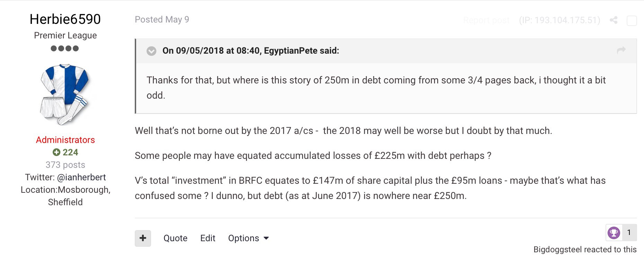Open the Posted May 9 permalink
Viewport: 644px width, 263px height.
coord(162,19)
